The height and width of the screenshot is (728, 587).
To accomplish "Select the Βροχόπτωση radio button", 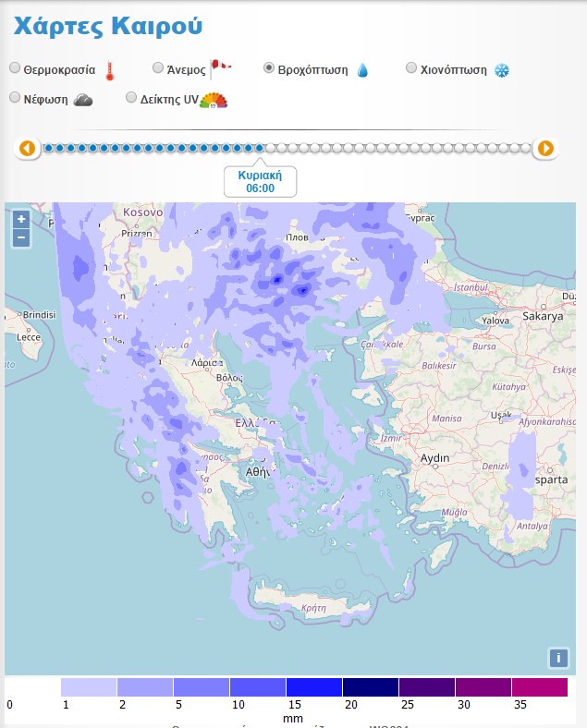I will (x=268, y=67).
